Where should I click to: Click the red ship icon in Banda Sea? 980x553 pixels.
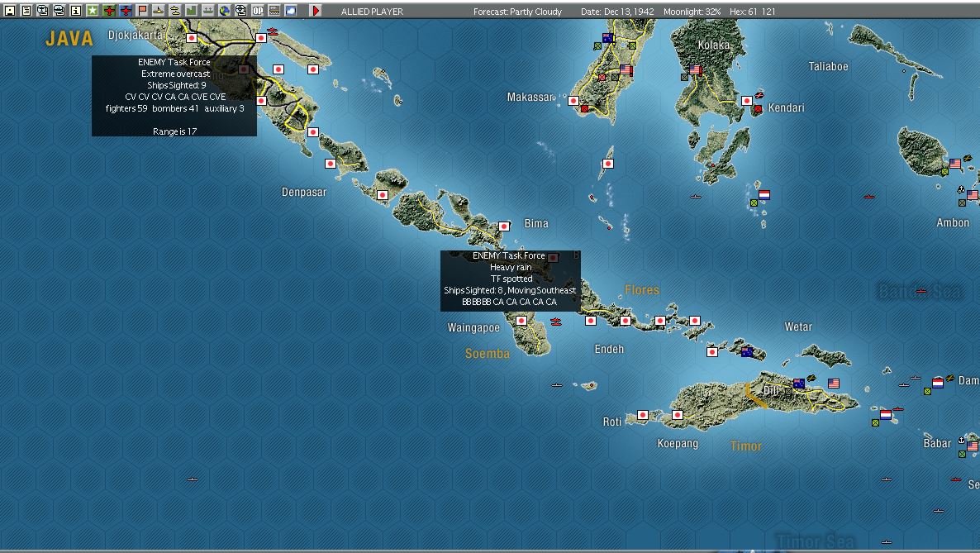[x=921, y=291]
